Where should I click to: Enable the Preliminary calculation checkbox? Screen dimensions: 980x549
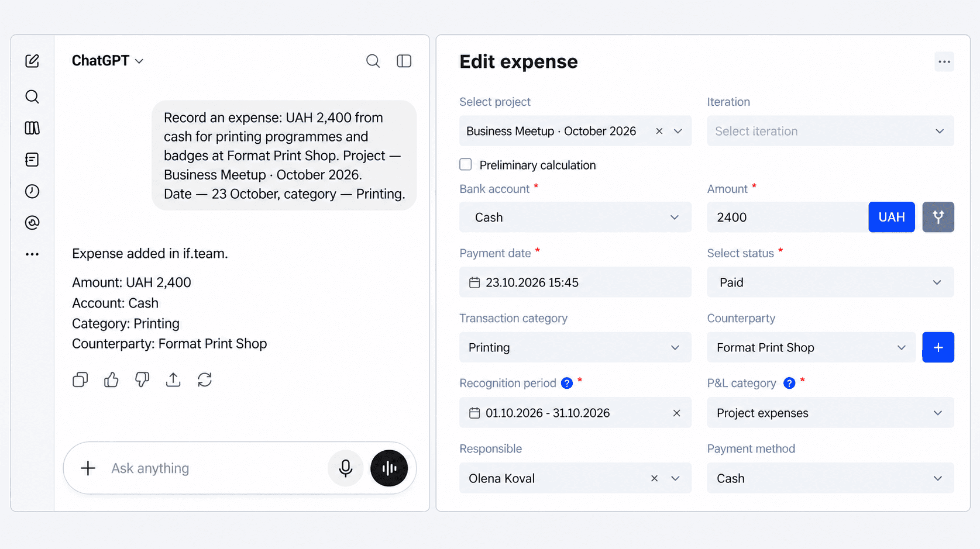click(466, 164)
